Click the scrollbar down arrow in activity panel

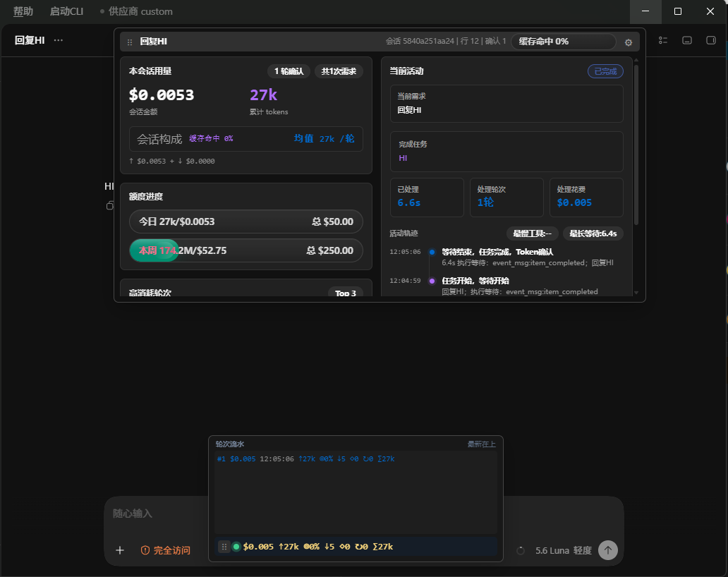pyautogui.click(x=636, y=293)
